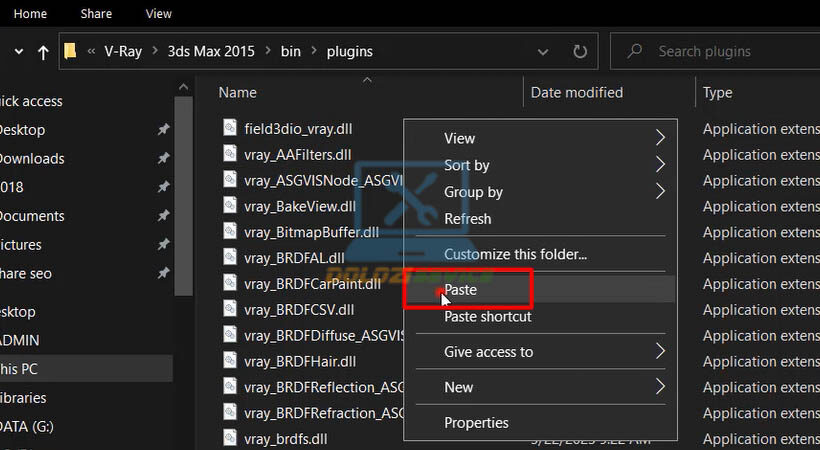Open Quick access in sidebar
This screenshot has height=450, width=820.
[x=31, y=101]
